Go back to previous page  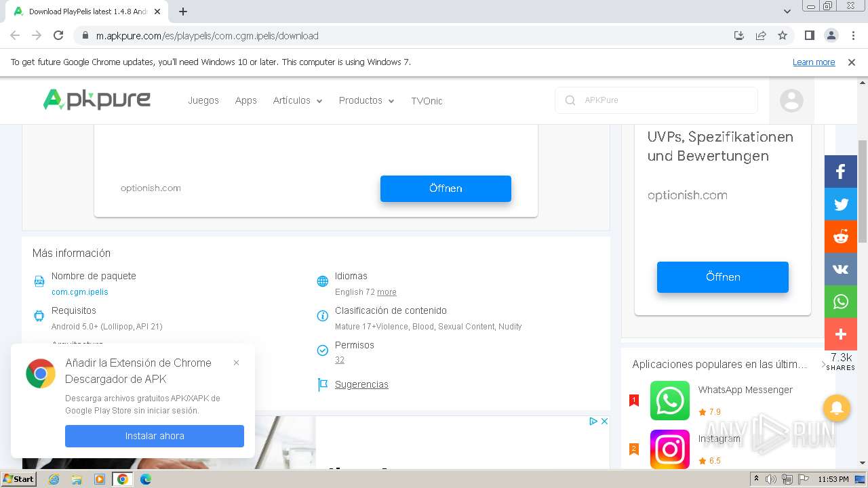(x=15, y=35)
